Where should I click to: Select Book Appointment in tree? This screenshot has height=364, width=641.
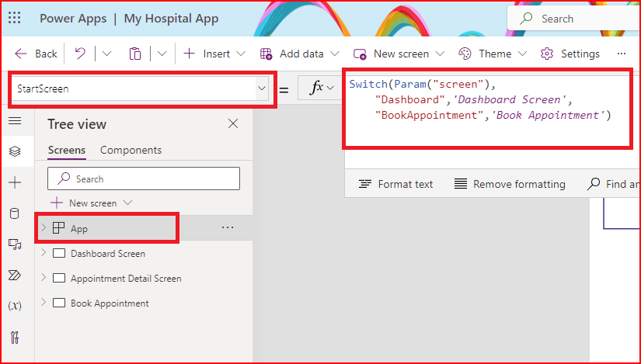point(109,303)
